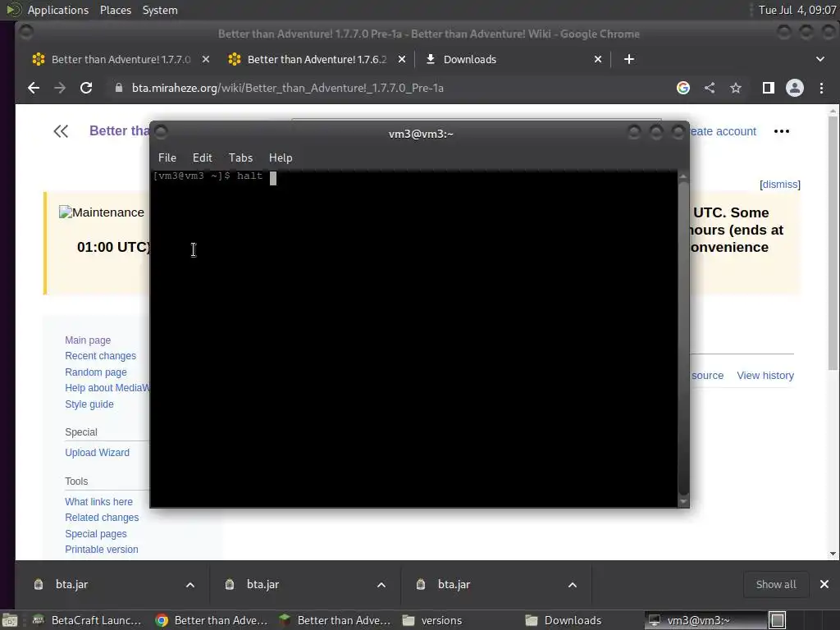Screen dimensions: 840x630
Task: Collapse the wiki sidebar with double-chevron icon
Action: tap(61, 131)
